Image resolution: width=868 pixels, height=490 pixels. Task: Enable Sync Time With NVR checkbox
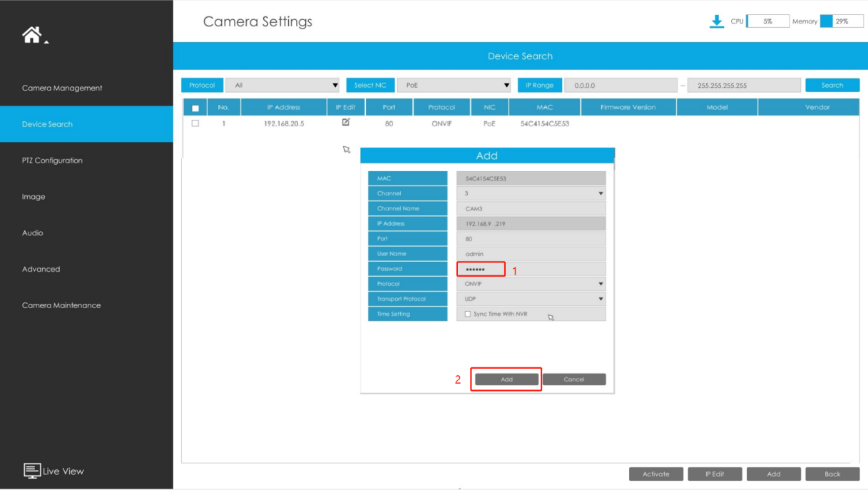(x=468, y=314)
